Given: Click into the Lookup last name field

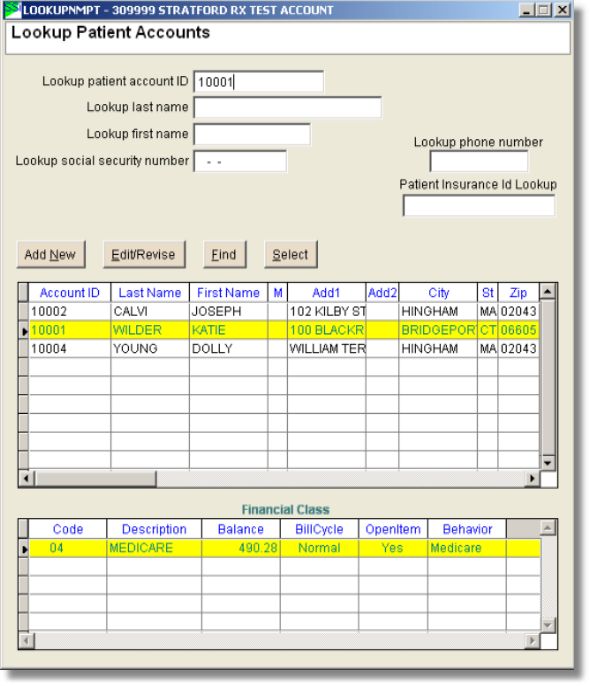Looking at the screenshot, I should point(287,108).
